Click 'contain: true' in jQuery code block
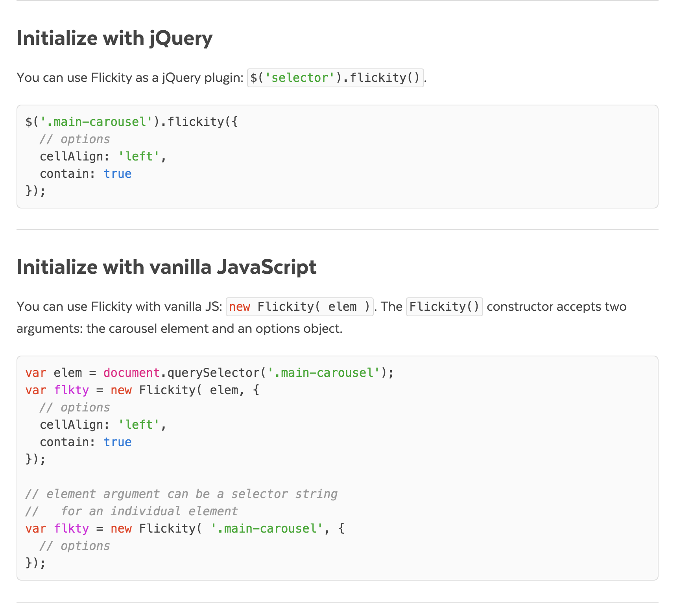The image size is (679, 616). click(86, 173)
